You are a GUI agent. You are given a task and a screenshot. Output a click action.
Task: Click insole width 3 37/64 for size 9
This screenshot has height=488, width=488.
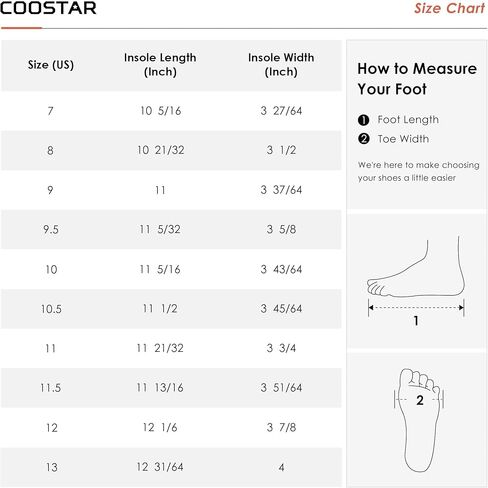click(281, 190)
